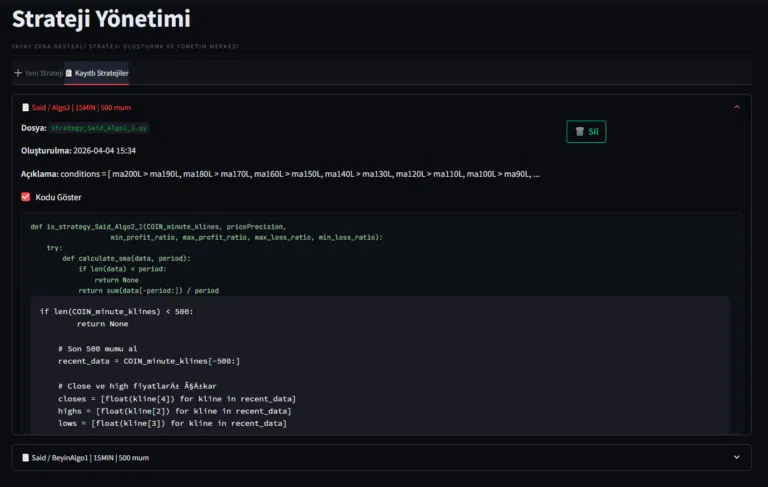Image resolution: width=768 pixels, height=487 pixels.
Task: Uncheck the Kodu Göster checkbox
Action: tap(25, 197)
